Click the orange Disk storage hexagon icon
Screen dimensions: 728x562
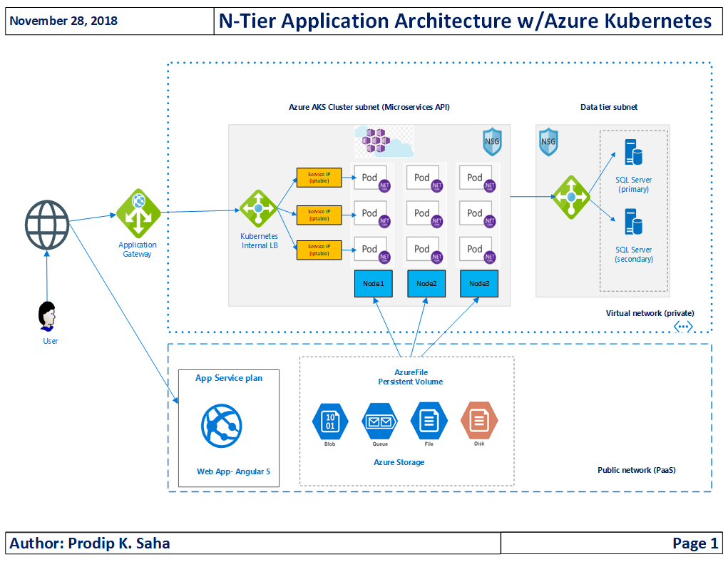[479, 420]
